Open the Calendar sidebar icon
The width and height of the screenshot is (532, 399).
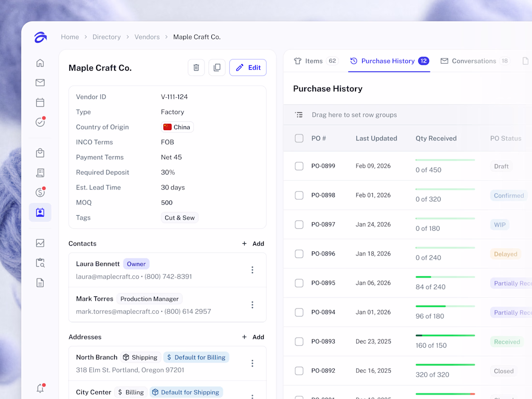pyautogui.click(x=40, y=102)
